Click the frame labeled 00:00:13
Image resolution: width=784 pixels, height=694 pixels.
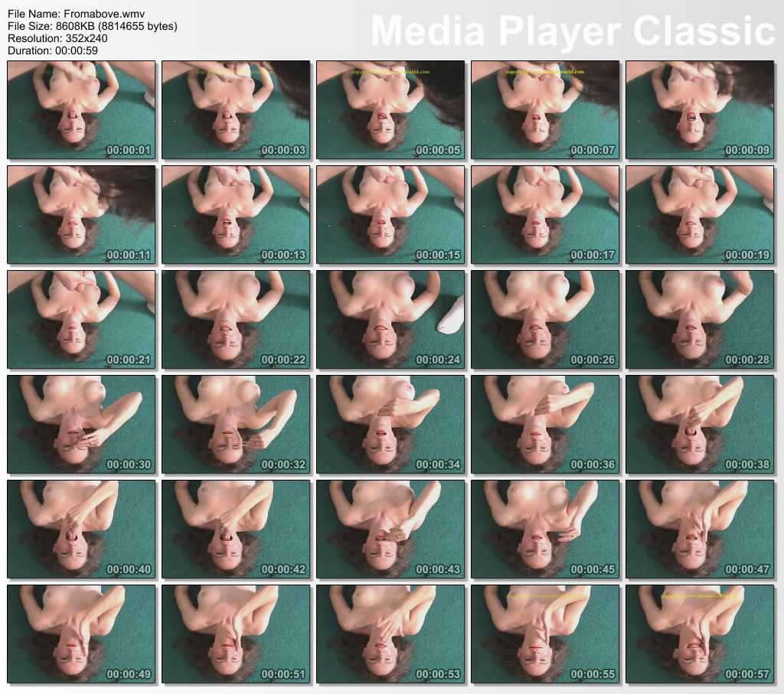click(236, 215)
